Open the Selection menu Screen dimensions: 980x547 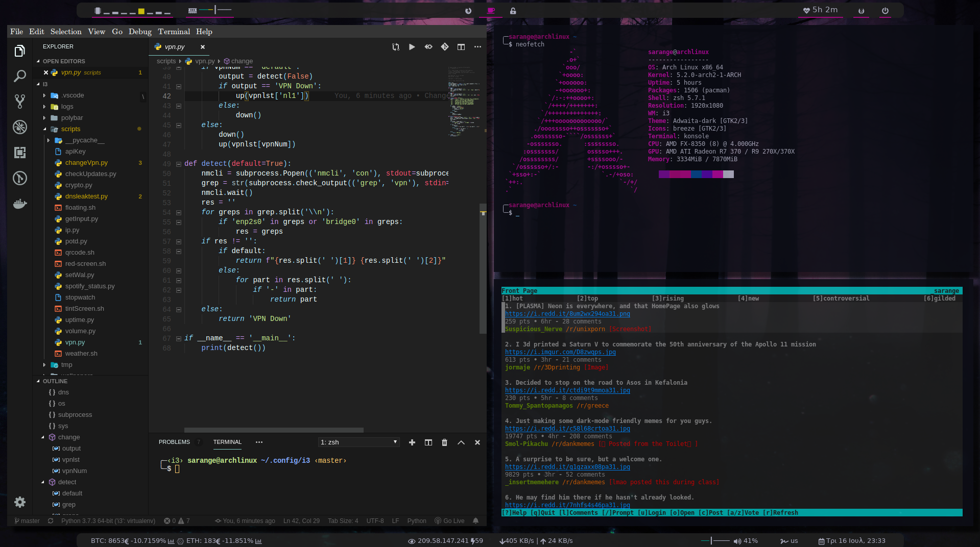[x=66, y=32]
